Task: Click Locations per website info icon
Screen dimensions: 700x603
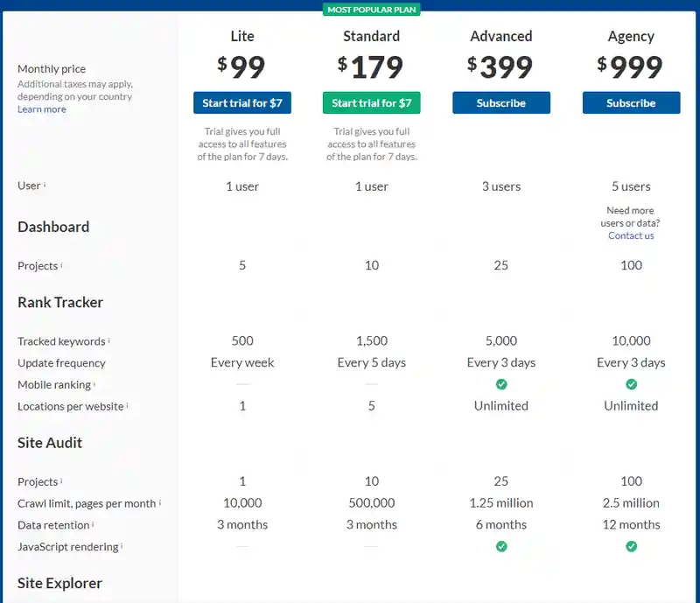Action: [x=127, y=405]
